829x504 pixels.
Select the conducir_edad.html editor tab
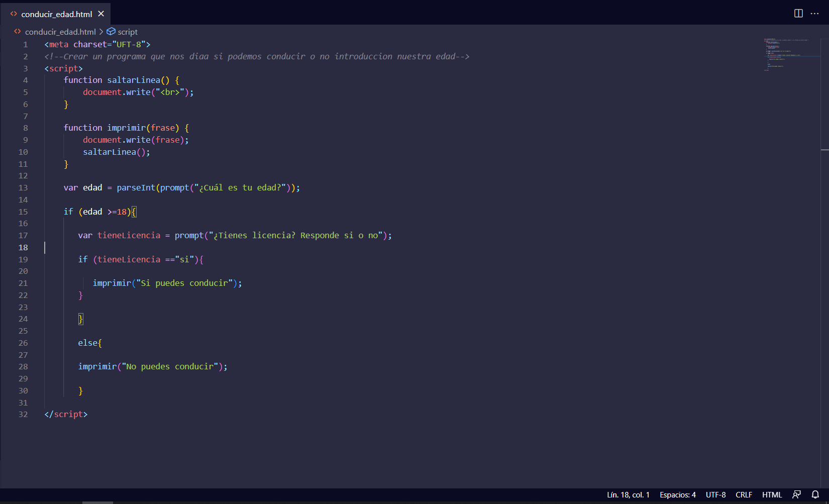point(56,14)
